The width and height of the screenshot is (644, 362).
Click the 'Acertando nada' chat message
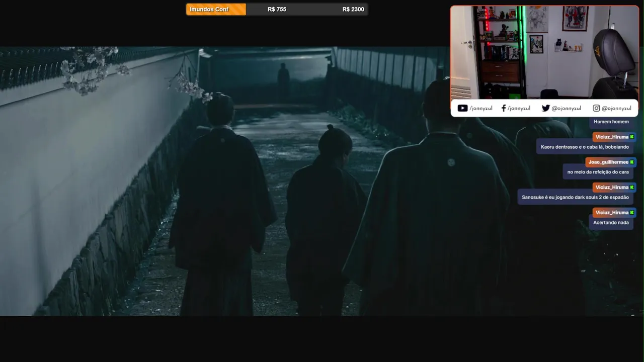coord(611,222)
